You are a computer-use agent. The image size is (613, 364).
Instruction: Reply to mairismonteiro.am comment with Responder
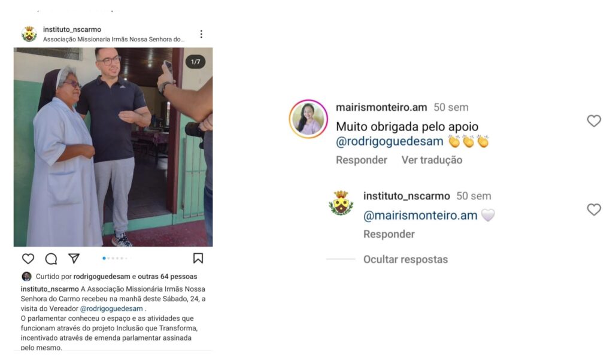click(361, 160)
